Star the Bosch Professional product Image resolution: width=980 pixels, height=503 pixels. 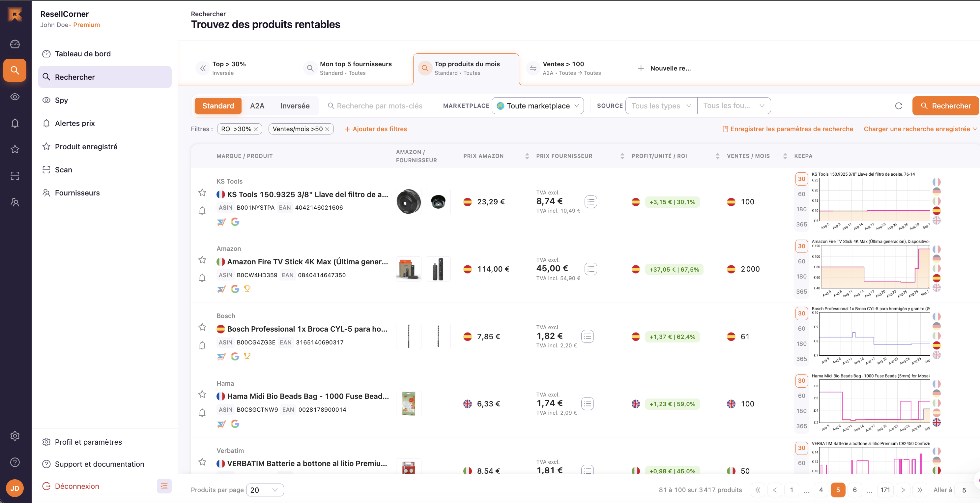click(202, 327)
